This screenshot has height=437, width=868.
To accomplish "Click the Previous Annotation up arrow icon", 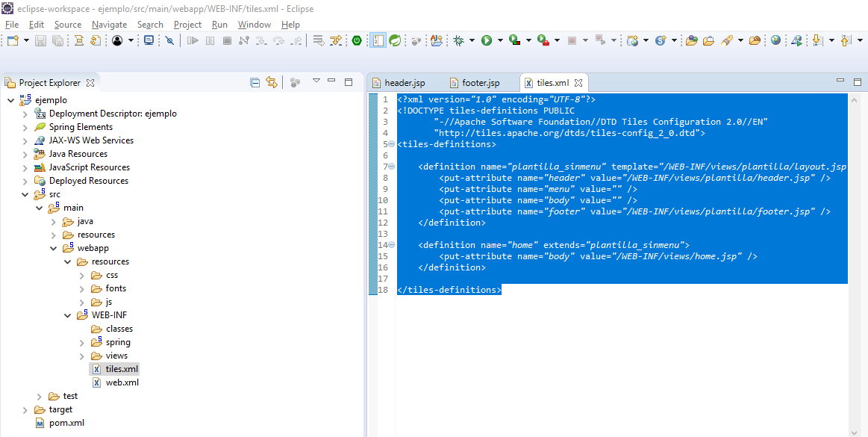I will [846, 40].
